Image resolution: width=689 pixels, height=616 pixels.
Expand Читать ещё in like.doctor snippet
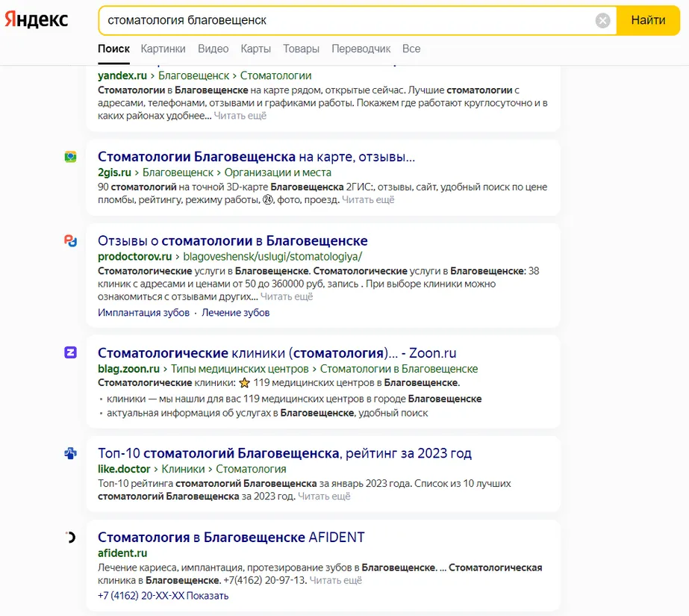click(324, 496)
